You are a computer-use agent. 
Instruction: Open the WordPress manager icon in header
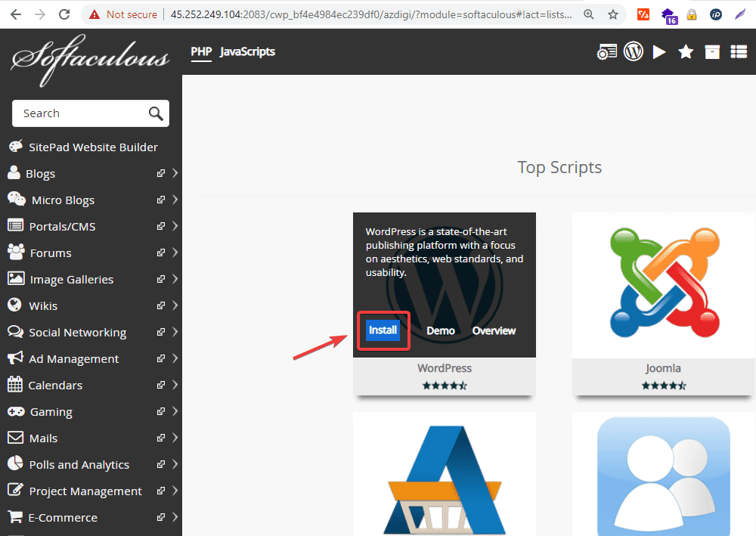tap(634, 51)
